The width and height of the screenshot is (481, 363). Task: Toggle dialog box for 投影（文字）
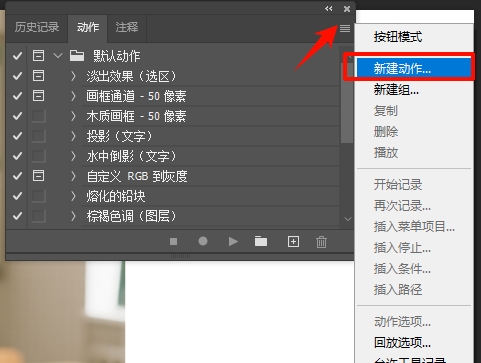pyautogui.click(x=38, y=136)
